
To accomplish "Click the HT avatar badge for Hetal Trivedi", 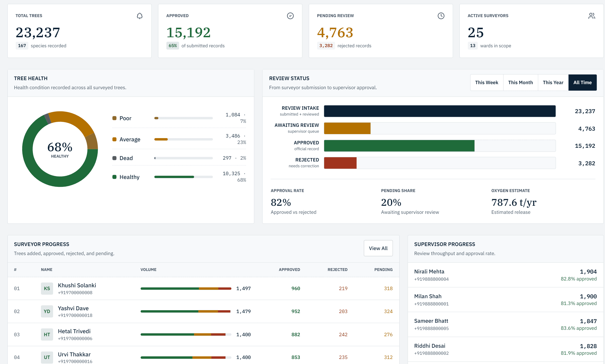I will pos(47,335).
